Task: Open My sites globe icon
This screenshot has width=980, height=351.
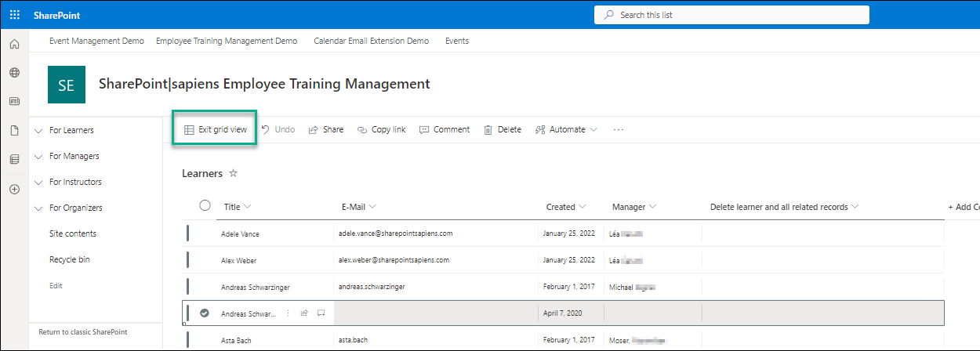Action: (x=14, y=73)
